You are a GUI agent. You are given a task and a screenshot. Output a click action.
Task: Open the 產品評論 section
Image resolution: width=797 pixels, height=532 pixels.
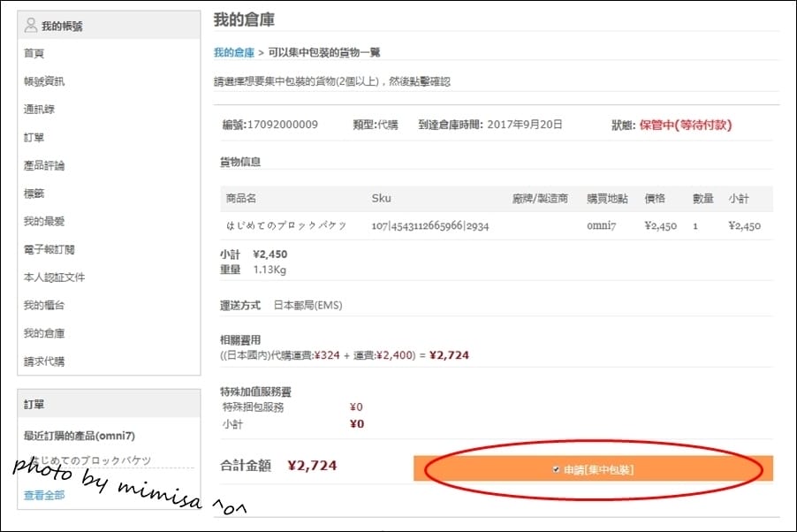(x=46, y=165)
